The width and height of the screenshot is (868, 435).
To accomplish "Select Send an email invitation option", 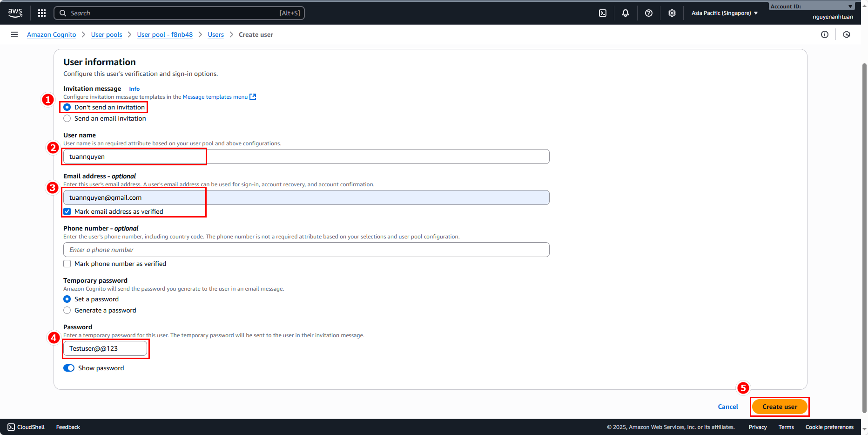I will 67,118.
